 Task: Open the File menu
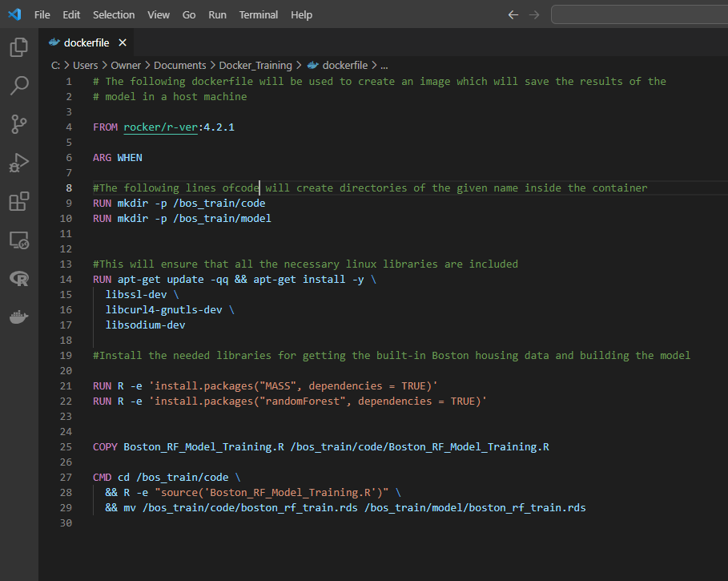[42, 15]
